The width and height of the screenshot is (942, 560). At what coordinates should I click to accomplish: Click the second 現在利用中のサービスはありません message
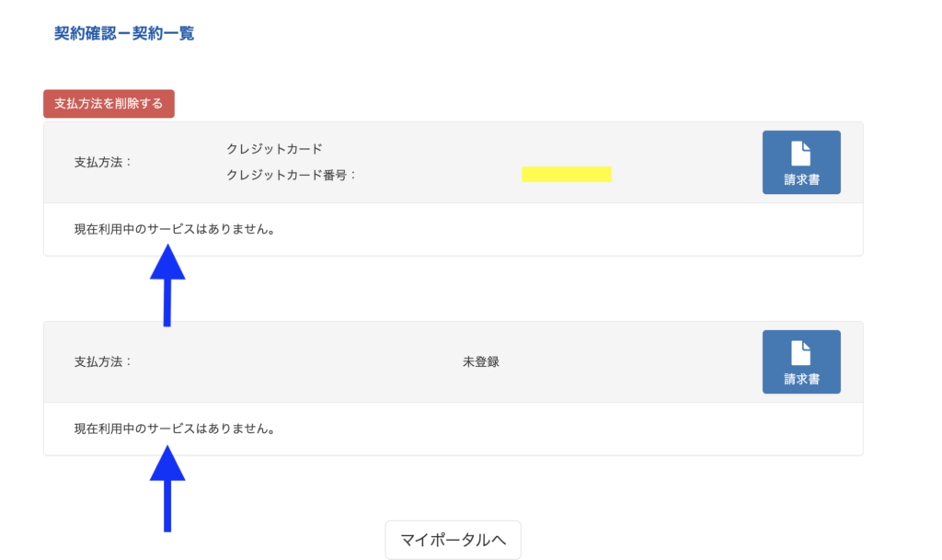175,429
